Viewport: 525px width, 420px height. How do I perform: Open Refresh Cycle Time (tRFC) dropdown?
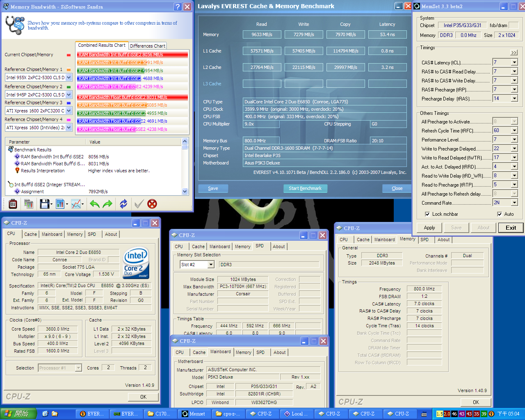coord(514,130)
